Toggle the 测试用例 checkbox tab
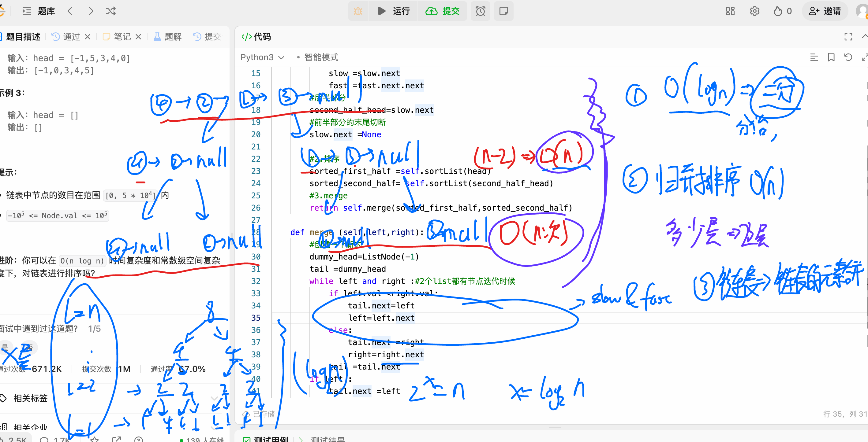 click(x=266, y=439)
